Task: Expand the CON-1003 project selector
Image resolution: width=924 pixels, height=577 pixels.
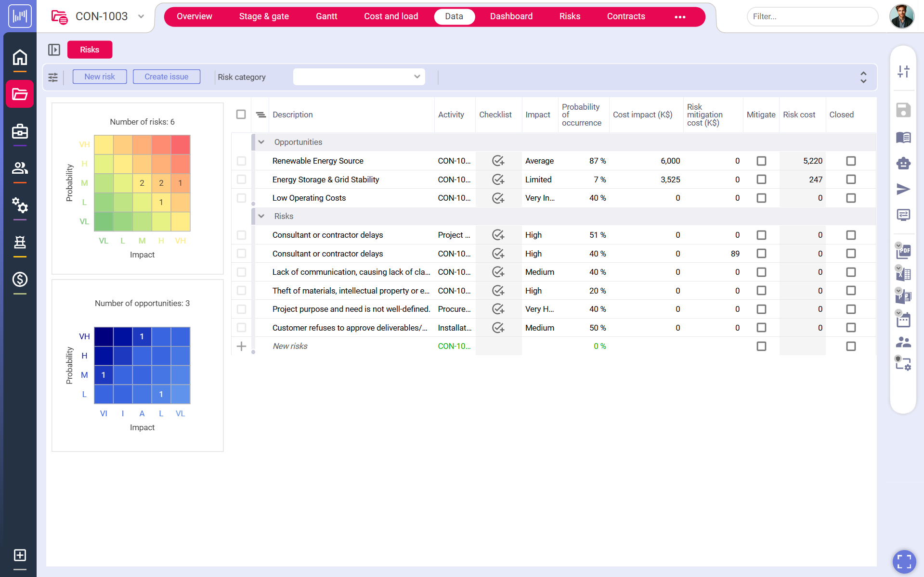Action: click(141, 16)
